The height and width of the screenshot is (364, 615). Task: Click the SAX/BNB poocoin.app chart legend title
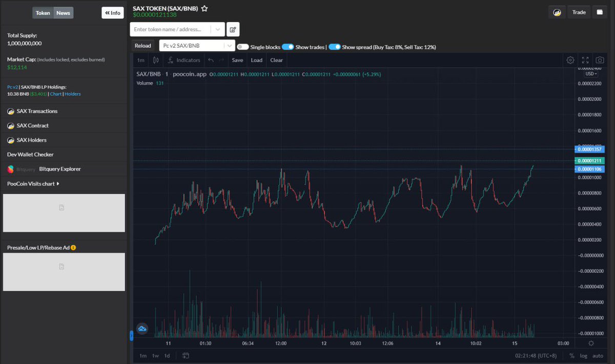[x=171, y=74]
